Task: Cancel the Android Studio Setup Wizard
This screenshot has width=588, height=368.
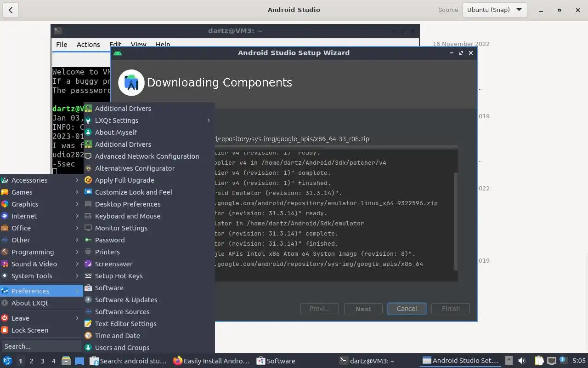Action: (x=407, y=309)
